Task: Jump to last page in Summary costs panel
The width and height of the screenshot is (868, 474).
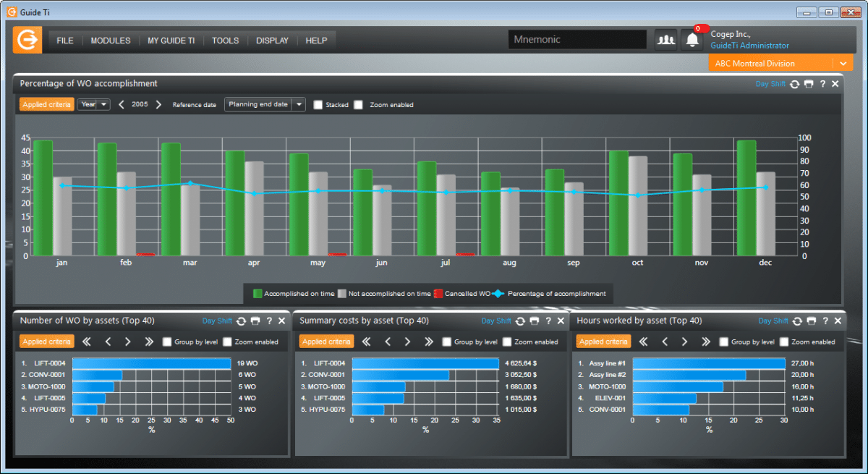Action: [428, 342]
